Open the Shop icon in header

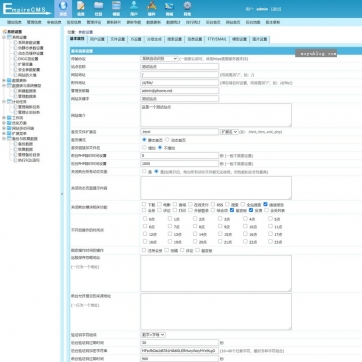point(169,8)
